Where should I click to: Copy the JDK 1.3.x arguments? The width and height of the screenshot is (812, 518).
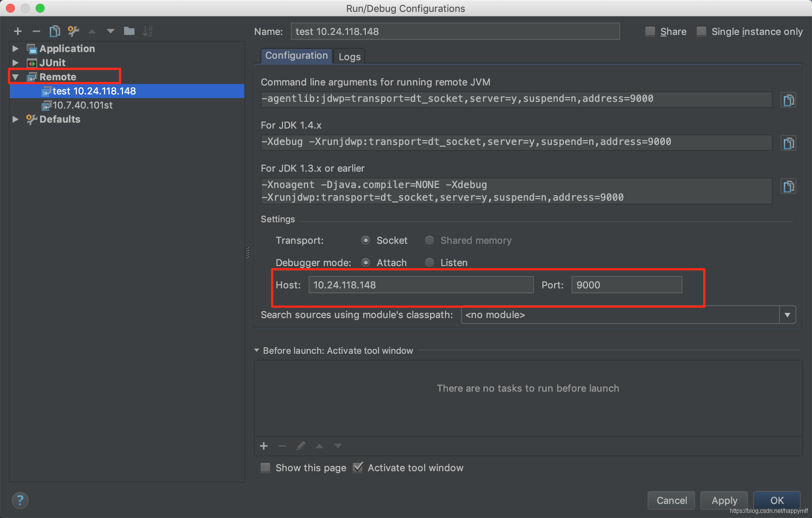tap(788, 186)
